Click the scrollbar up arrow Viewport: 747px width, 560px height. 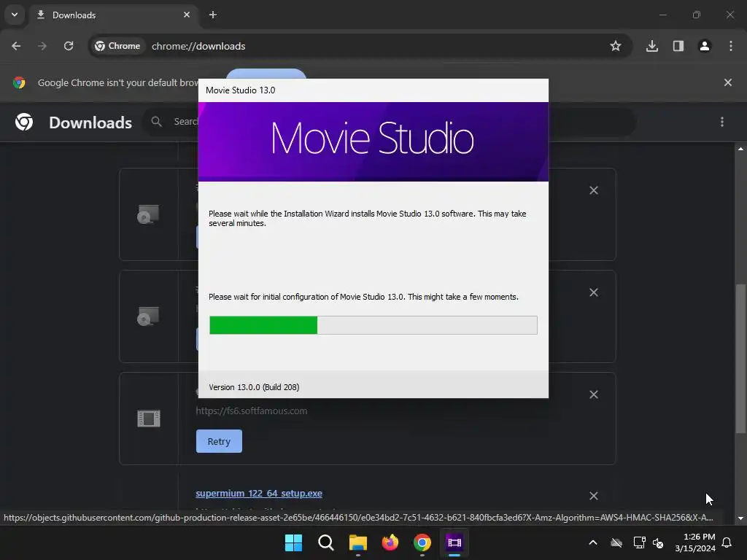point(740,149)
